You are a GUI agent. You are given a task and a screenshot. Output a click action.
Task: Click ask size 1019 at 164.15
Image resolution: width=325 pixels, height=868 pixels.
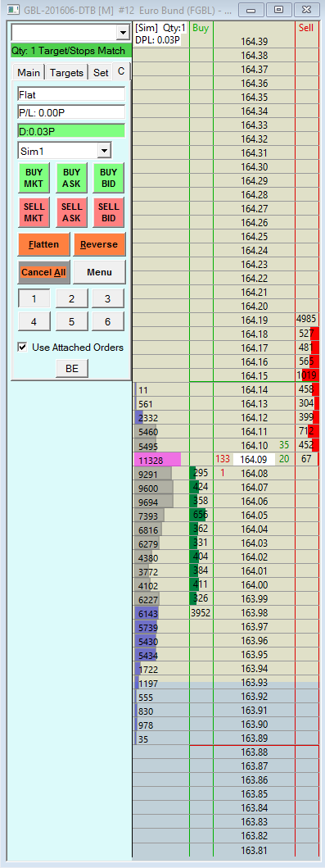point(307,375)
